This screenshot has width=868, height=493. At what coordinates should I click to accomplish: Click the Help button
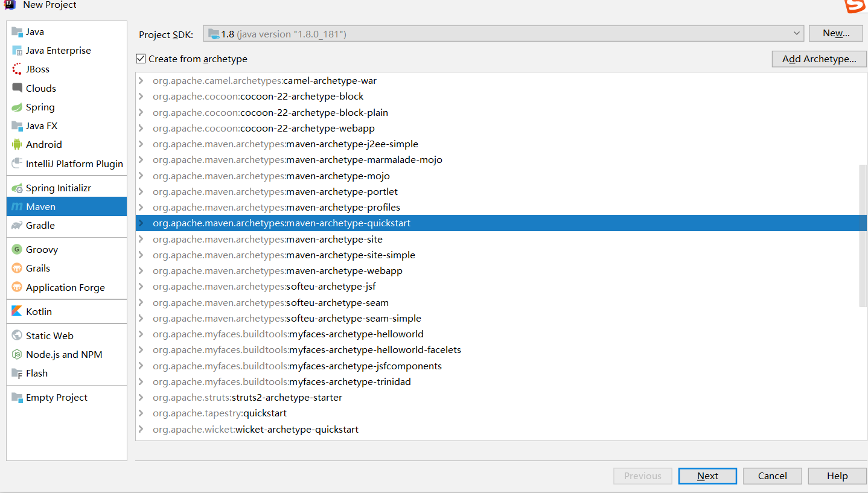tap(837, 476)
